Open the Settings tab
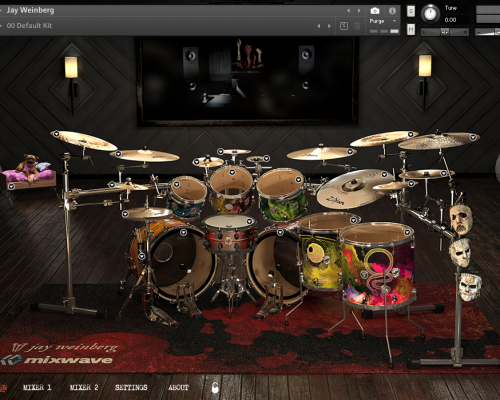Image resolution: width=500 pixels, height=400 pixels. pyautogui.click(x=131, y=387)
